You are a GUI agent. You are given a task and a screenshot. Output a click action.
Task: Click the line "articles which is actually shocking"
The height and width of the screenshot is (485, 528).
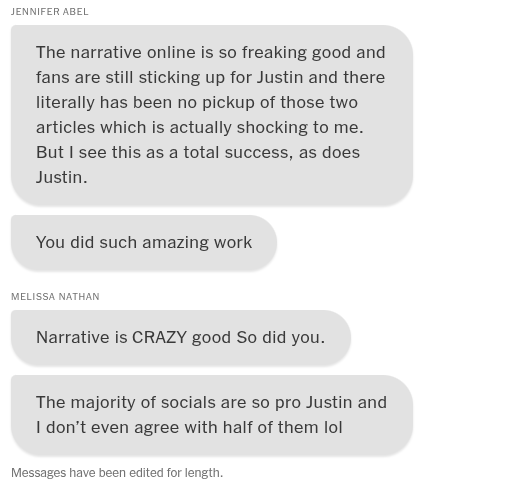(x=200, y=127)
